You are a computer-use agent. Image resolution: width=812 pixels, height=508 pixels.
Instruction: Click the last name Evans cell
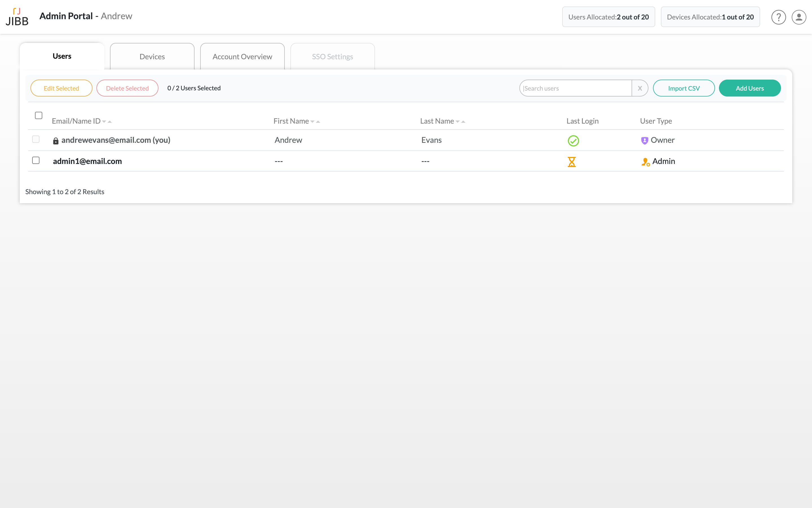(x=431, y=140)
